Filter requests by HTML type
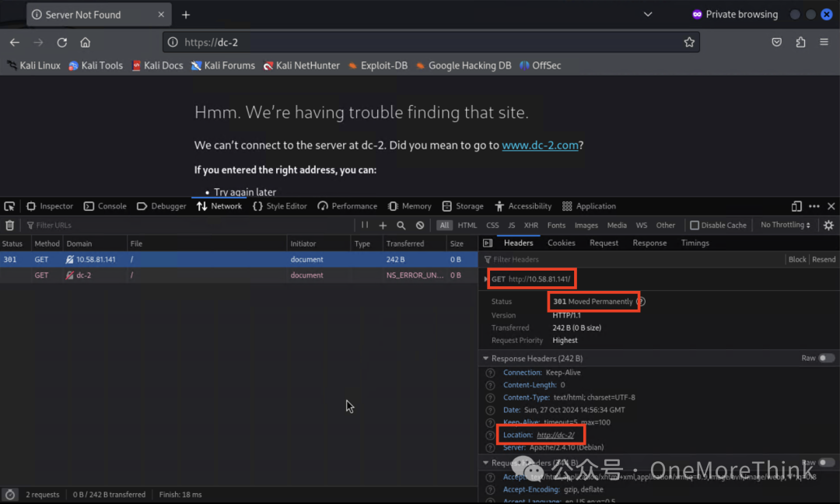This screenshot has height=504, width=840. tap(467, 226)
